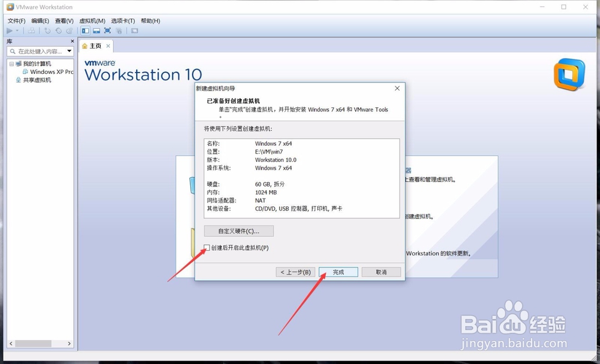Close the 主页 tab

pyautogui.click(x=108, y=46)
